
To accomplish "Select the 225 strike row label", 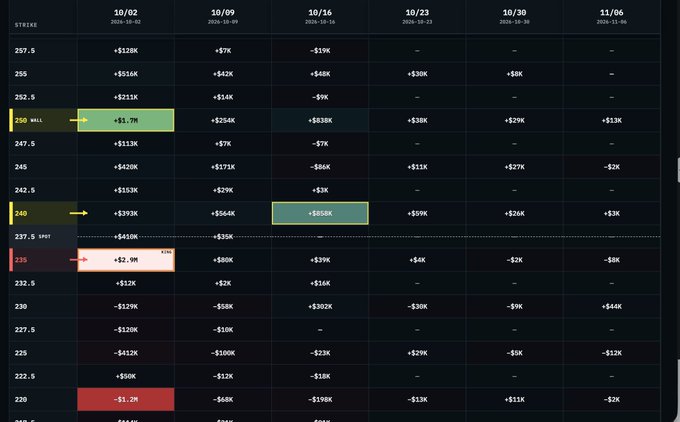I will pos(43,353).
